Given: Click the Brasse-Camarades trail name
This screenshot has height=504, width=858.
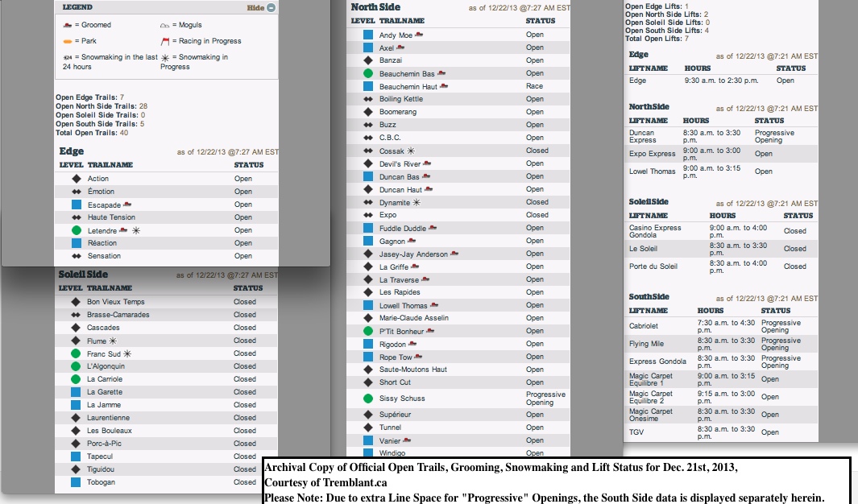Looking at the screenshot, I should 118,314.
